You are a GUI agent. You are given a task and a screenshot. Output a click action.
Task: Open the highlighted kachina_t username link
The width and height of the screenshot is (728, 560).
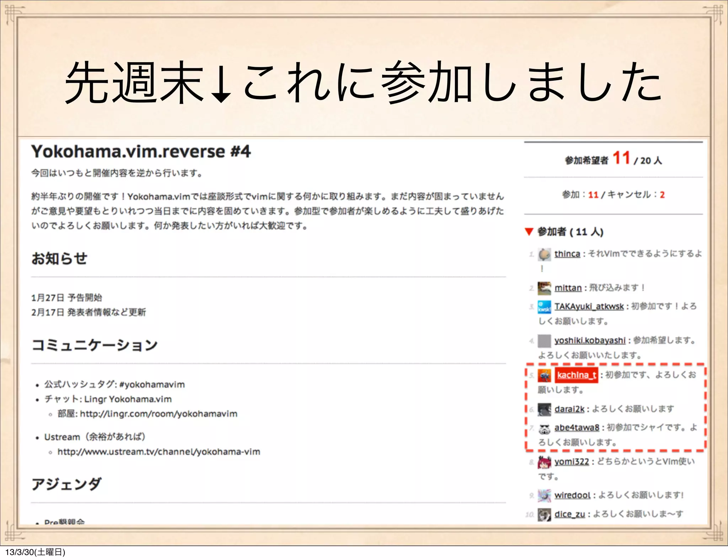pyautogui.click(x=576, y=375)
